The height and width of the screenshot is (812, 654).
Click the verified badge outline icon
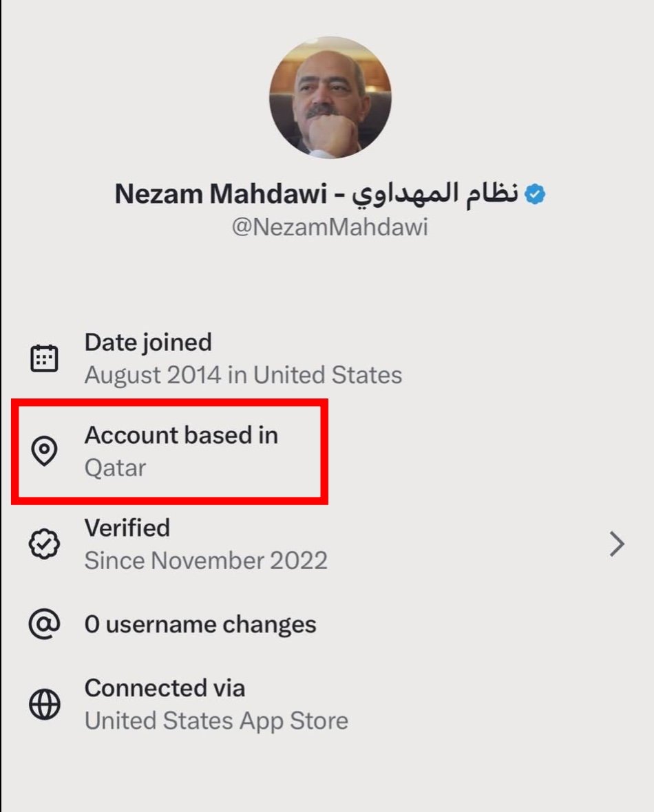45,544
